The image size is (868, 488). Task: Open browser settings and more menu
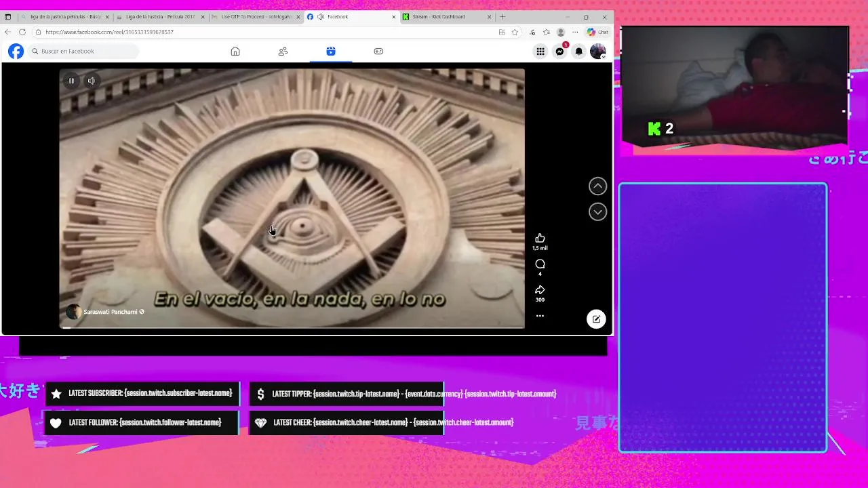(575, 32)
